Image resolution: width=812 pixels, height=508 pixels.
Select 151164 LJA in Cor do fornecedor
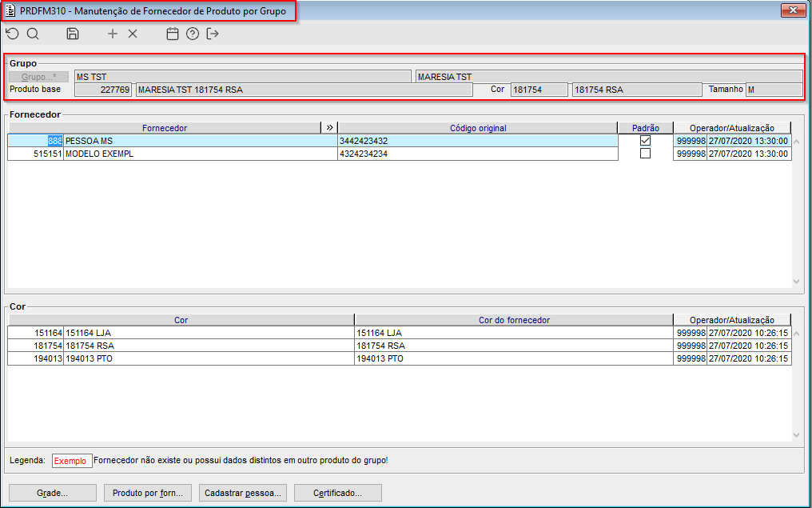click(514, 333)
